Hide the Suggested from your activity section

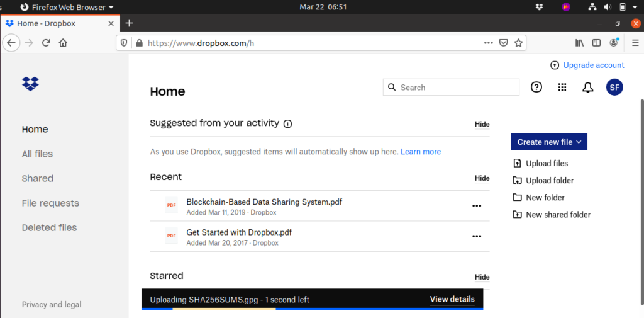(x=482, y=124)
